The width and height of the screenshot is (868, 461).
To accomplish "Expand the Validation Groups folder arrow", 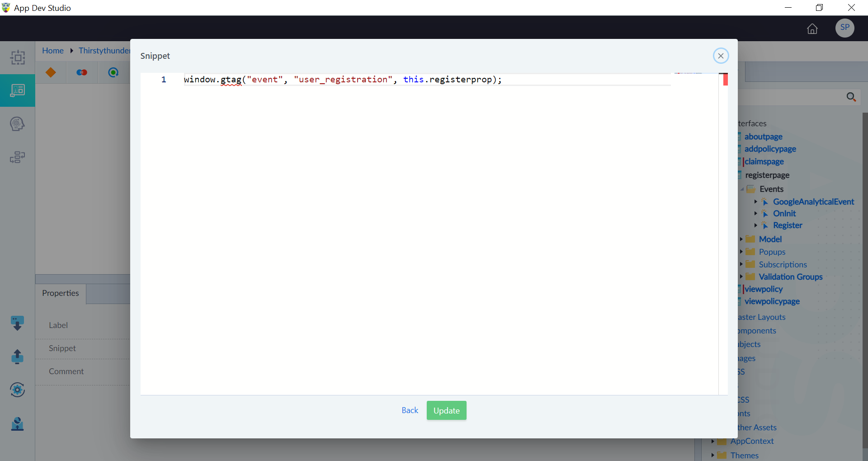I will 741,276.
